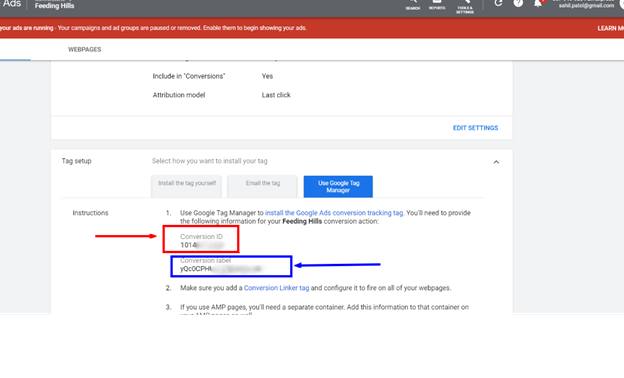Click the Include in Conversions 'Yes' value

267,76
